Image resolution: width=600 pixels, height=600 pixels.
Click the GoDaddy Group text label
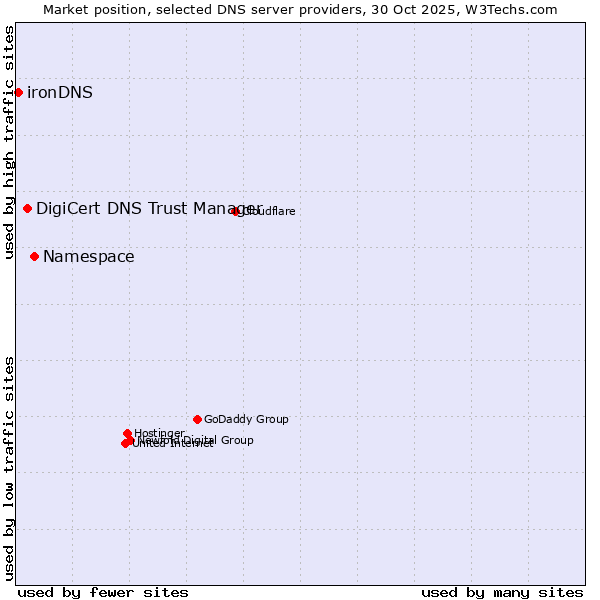tap(246, 419)
